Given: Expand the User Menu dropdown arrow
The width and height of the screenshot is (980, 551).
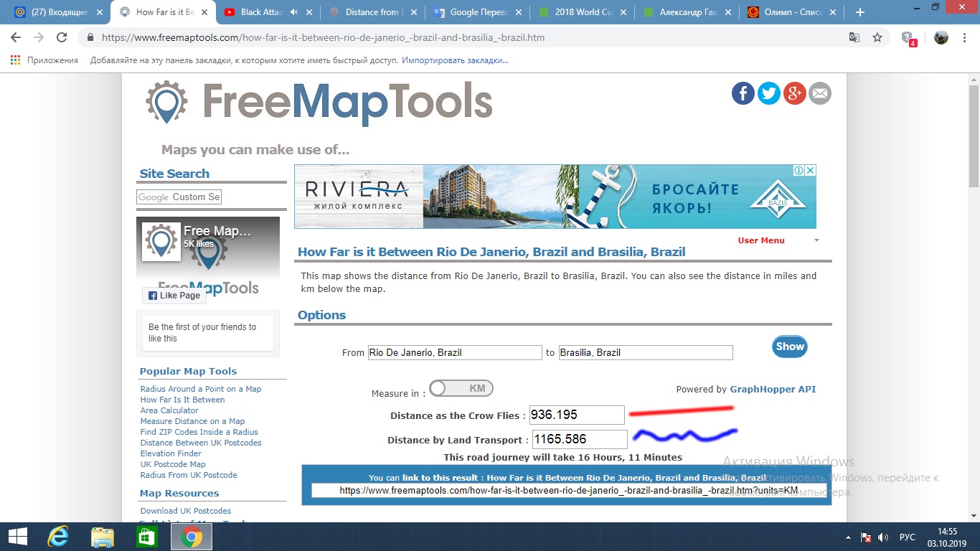Looking at the screenshot, I should click(x=816, y=240).
